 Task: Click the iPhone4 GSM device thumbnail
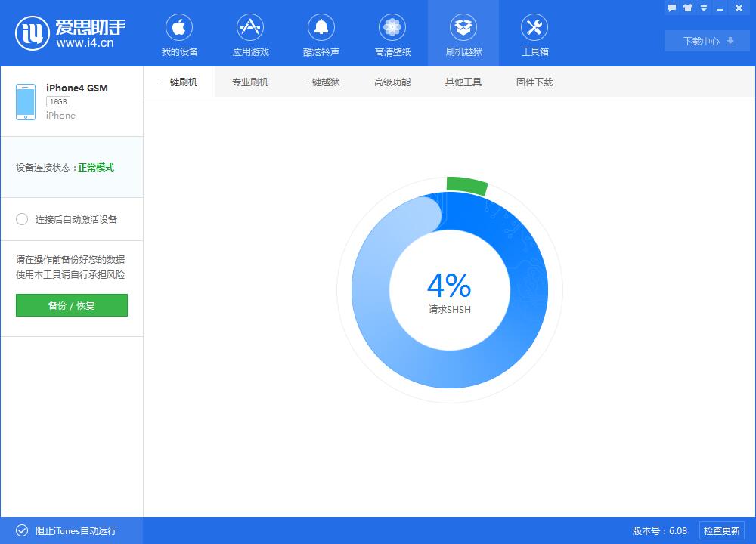26,100
